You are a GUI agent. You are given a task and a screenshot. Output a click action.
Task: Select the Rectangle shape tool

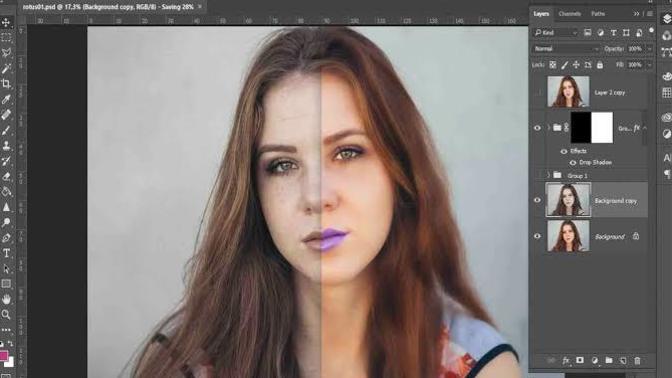6,284
